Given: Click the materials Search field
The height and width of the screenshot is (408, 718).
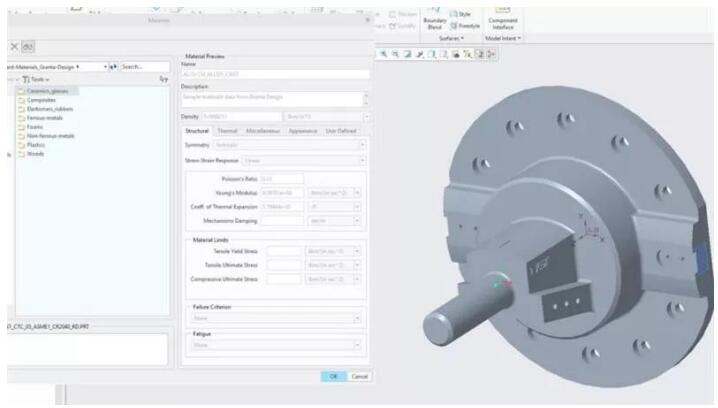Looking at the screenshot, I should click(145, 67).
